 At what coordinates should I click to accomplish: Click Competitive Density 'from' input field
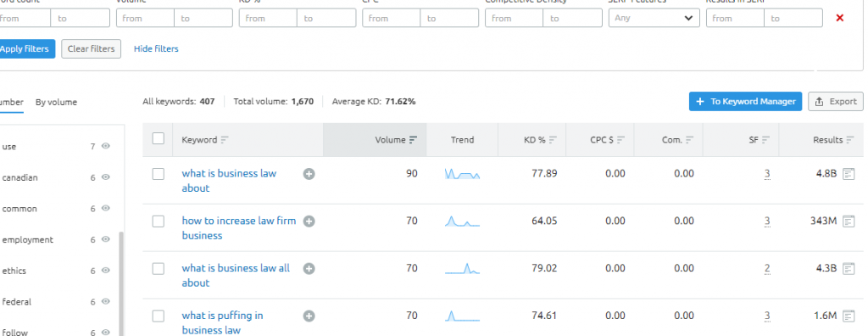tap(515, 18)
